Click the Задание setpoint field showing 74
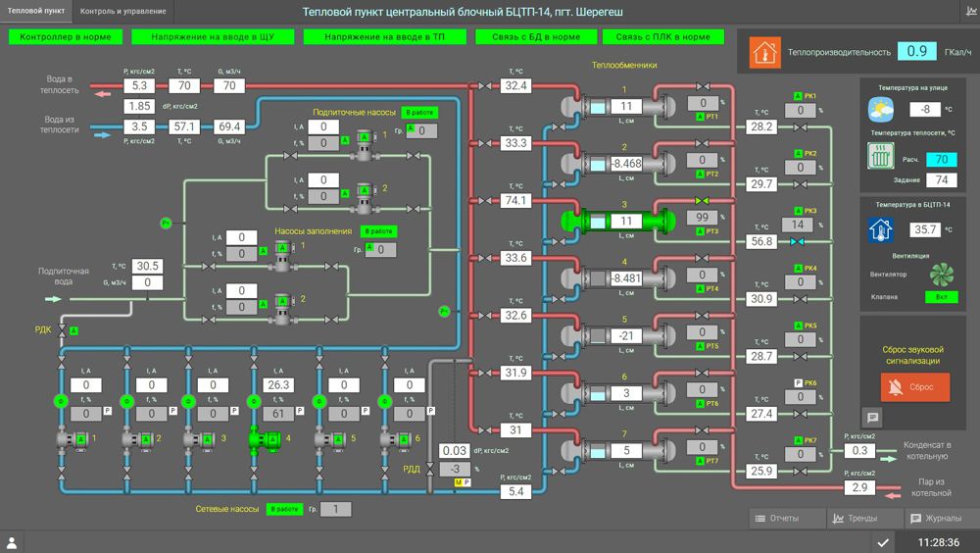The height and width of the screenshot is (553, 980). (x=941, y=179)
